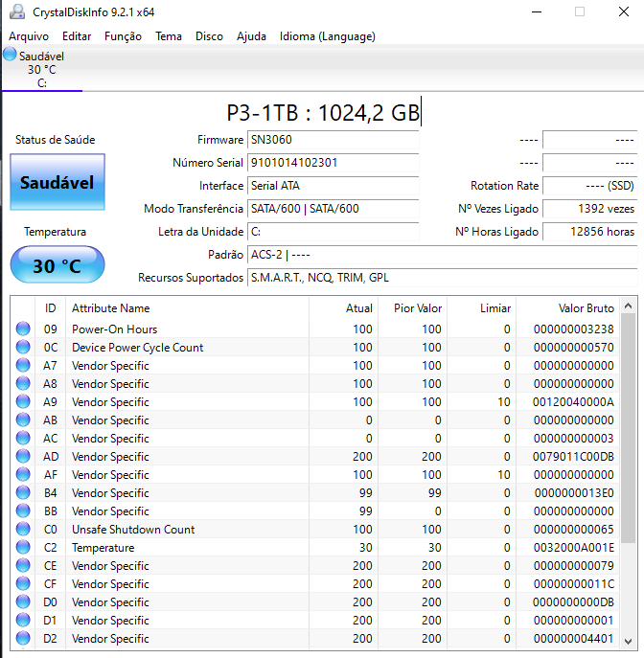Click the transfer mode field SATA/600 | SATA/600

[x=333, y=209]
